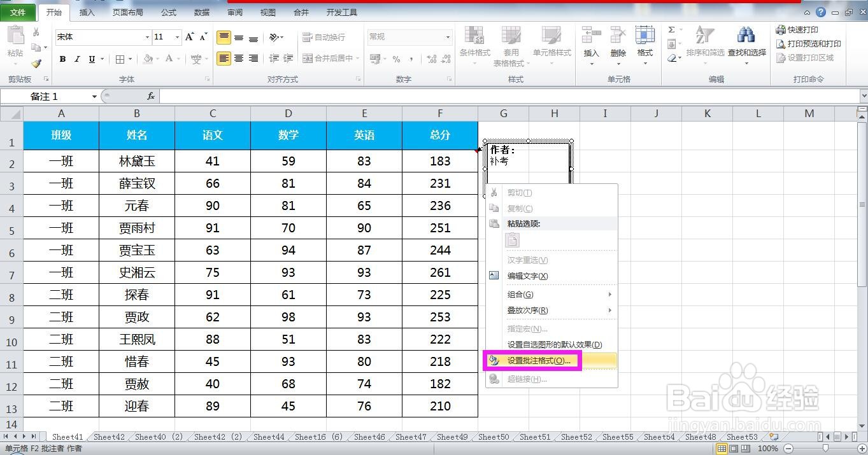Open Find and Select binoculars icon
Viewport: 868px width, 455px height.
pos(746,35)
